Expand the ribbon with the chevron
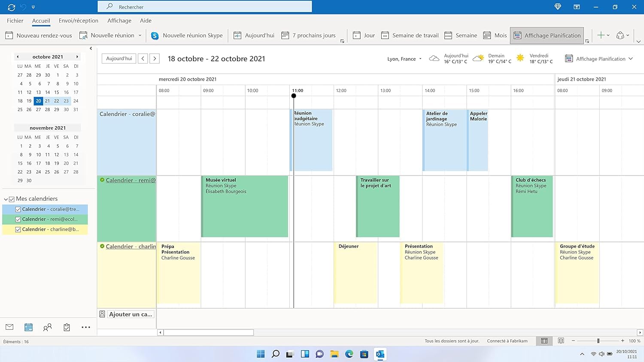Screen dimensions: 644x362 pos(638,42)
